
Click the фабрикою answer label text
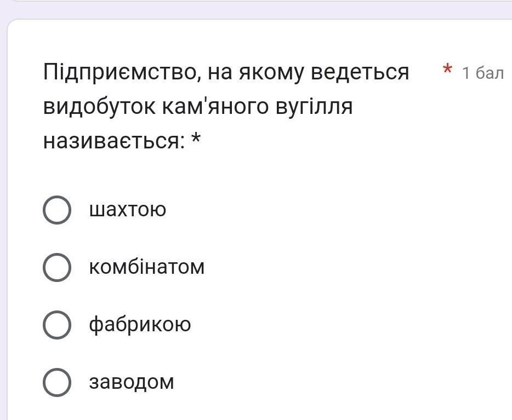(x=140, y=325)
